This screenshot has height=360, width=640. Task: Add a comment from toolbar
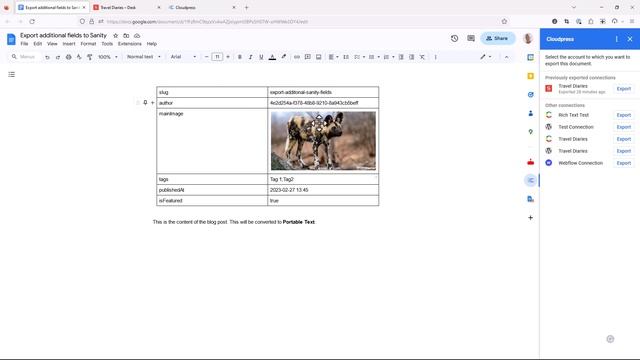pos(308,57)
